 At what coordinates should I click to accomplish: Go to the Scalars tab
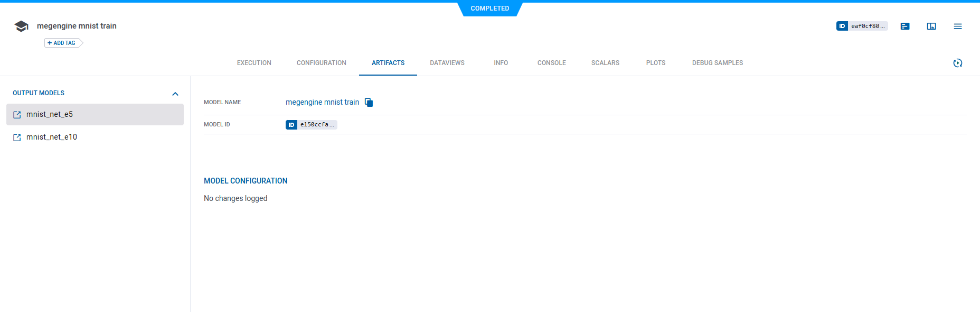coord(605,63)
